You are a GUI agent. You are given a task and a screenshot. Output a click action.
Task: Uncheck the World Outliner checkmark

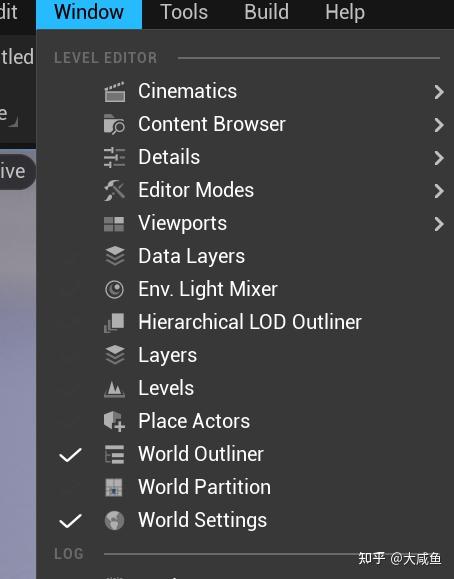coord(70,455)
